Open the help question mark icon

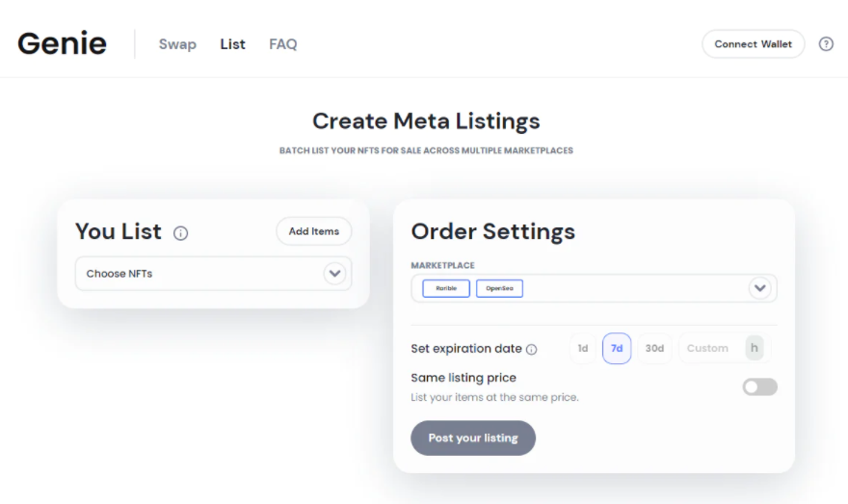[826, 44]
